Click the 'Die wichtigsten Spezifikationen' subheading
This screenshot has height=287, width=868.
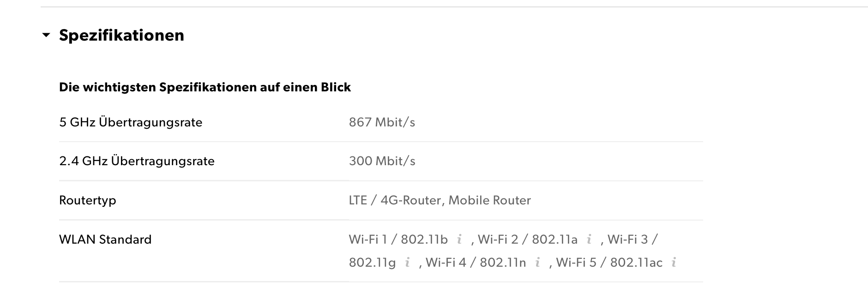point(205,87)
